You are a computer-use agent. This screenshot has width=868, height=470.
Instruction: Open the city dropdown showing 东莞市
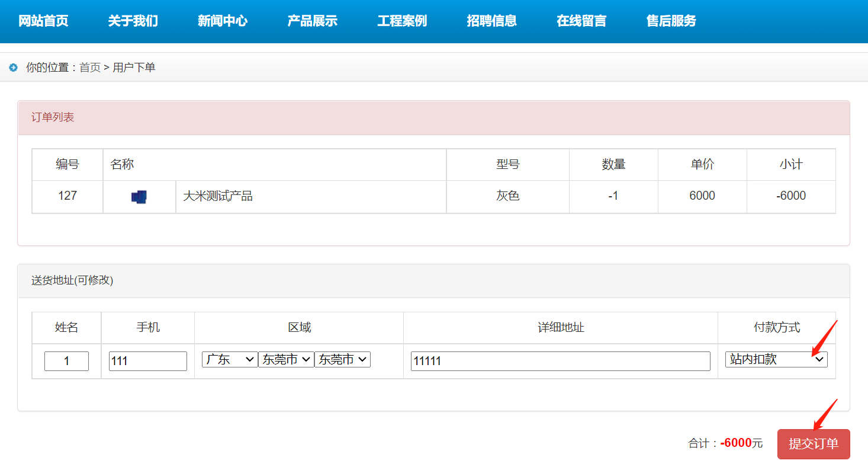286,359
